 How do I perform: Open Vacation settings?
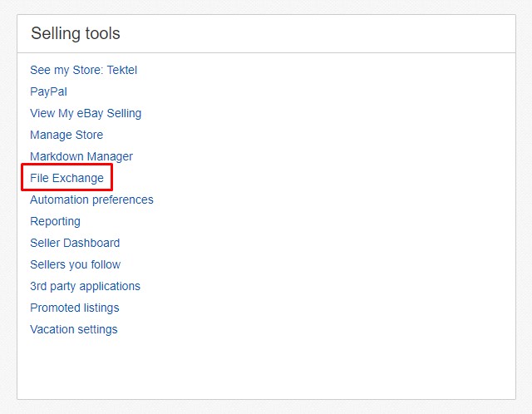[74, 329]
